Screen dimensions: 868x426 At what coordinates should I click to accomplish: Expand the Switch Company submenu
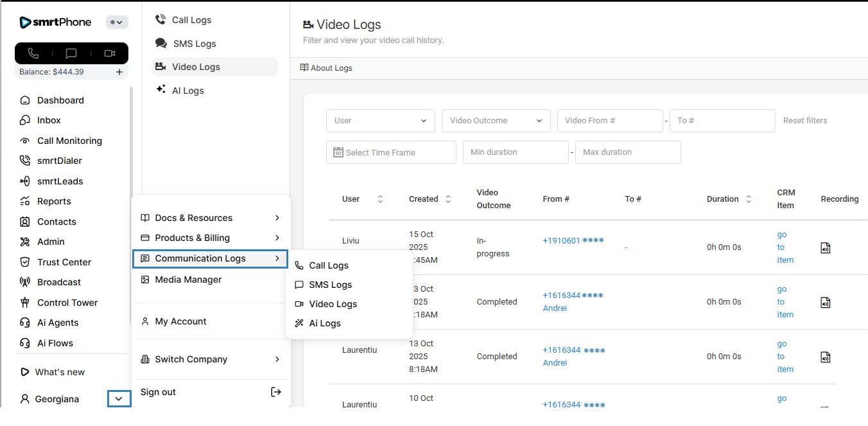(277, 359)
